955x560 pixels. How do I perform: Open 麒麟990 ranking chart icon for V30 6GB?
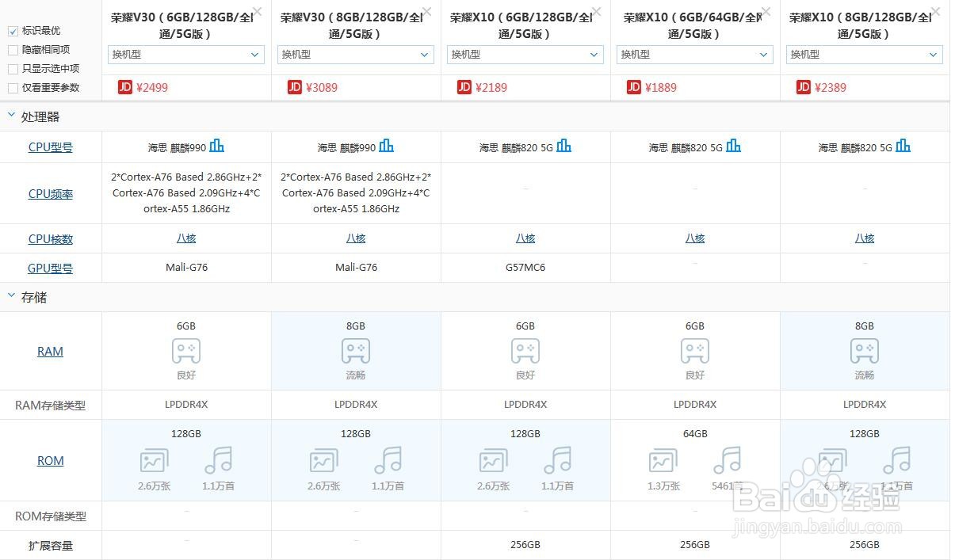(x=216, y=146)
